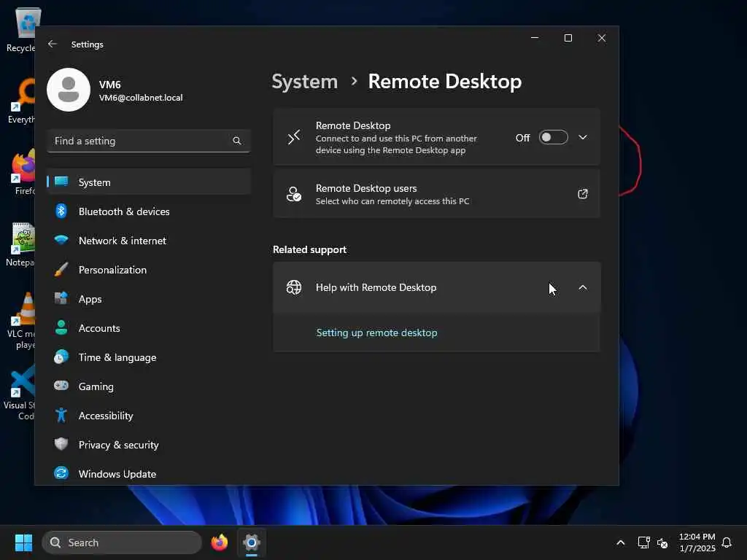Click the search magnifier in Find a setting

coord(237,141)
